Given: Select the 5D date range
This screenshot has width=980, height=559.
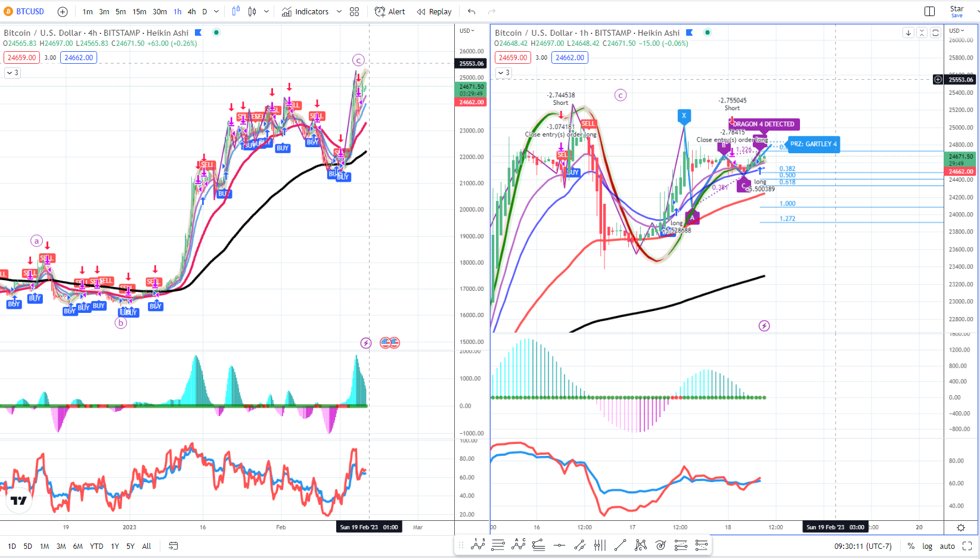Looking at the screenshot, I should tap(28, 546).
